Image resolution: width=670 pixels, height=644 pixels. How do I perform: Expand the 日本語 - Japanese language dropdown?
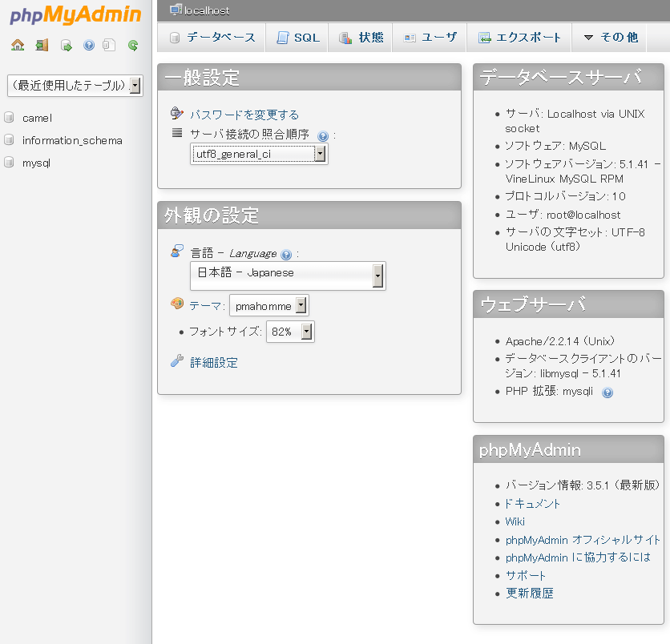pos(288,275)
